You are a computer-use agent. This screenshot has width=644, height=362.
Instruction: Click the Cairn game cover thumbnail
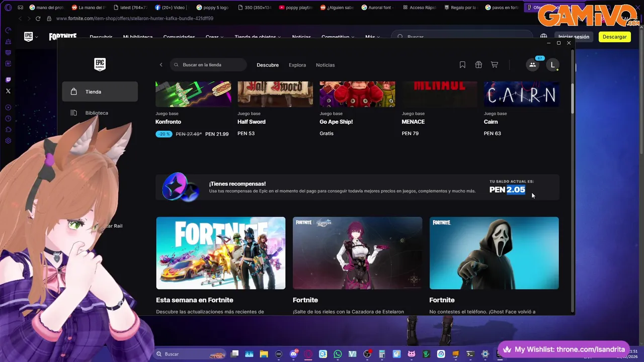[521, 94]
